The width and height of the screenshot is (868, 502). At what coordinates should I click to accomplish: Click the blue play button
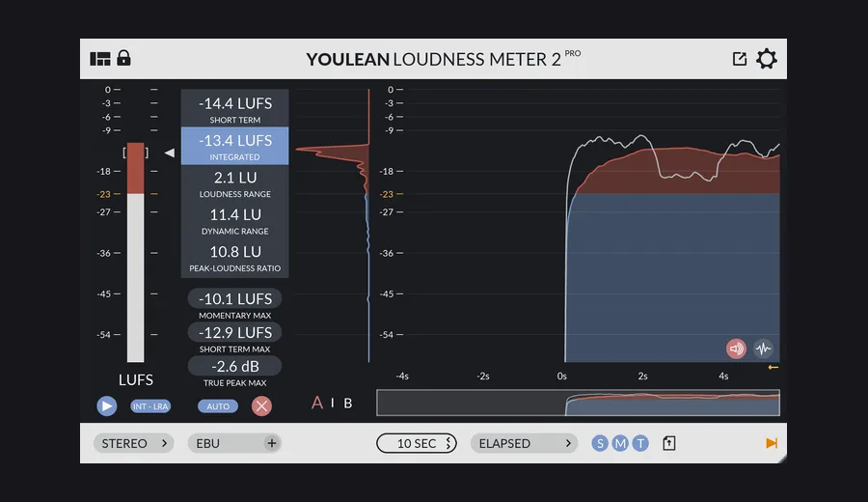click(107, 406)
